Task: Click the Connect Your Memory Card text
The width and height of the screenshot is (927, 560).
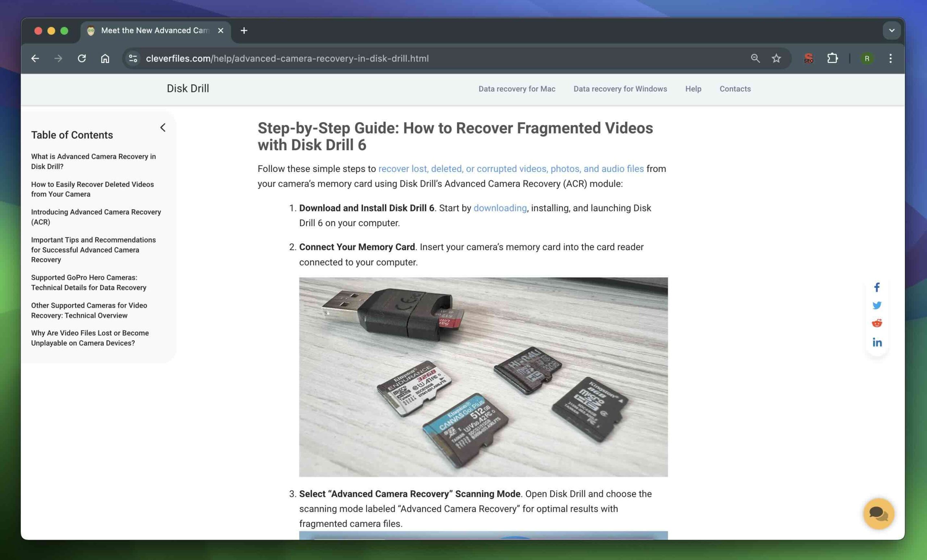Action: [x=357, y=247]
